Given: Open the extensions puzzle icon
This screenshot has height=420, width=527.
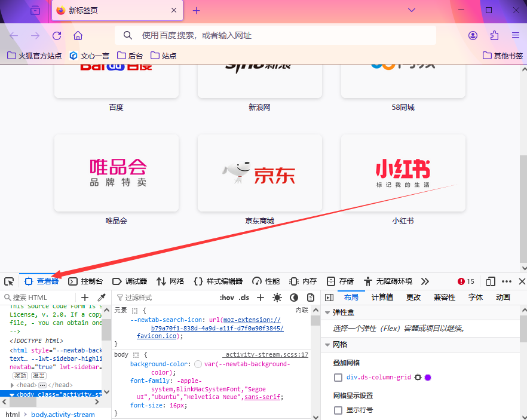Looking at the screenshot, I should (x=494, y=36).
